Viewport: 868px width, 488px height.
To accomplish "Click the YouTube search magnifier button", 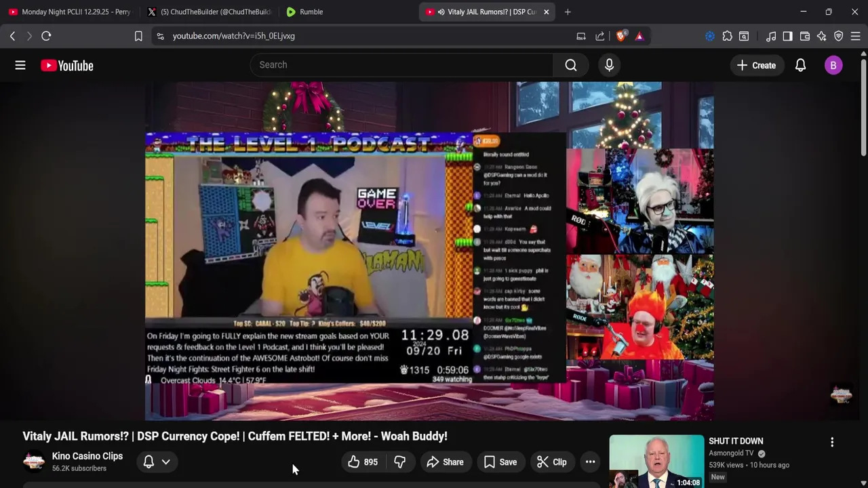I will point(571,65).
